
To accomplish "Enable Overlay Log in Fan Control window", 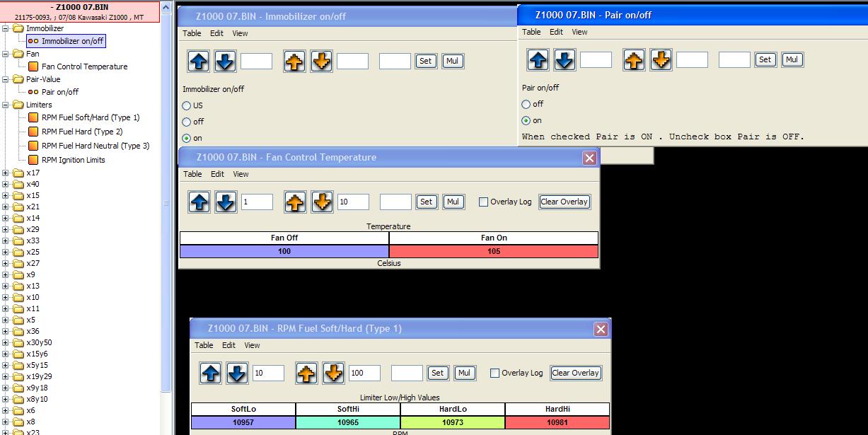I will (x=484, y=202).
